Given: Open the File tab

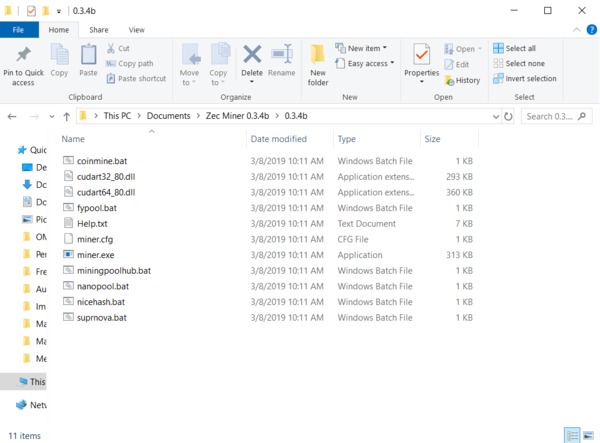Looking at the screenshot, I should [x=19, y=30].
